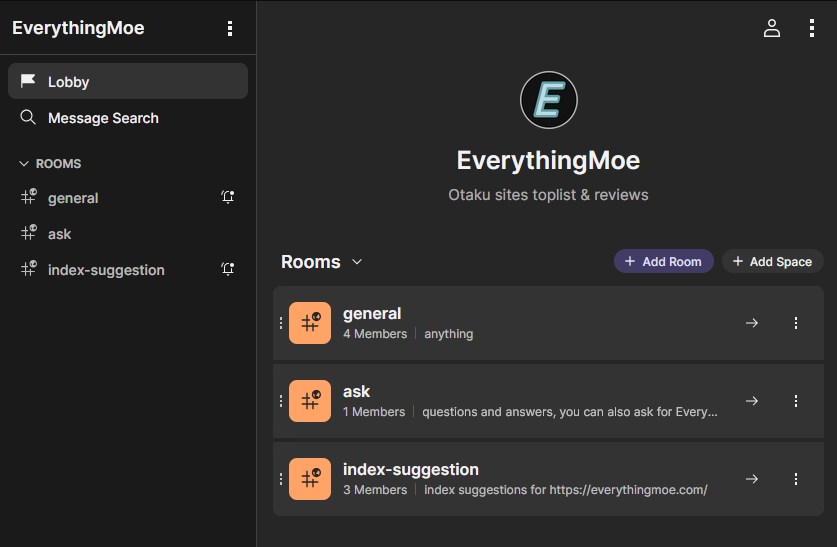
Task: Open EverythingMoe space menu in sidebar header
Action: point(231,28)
